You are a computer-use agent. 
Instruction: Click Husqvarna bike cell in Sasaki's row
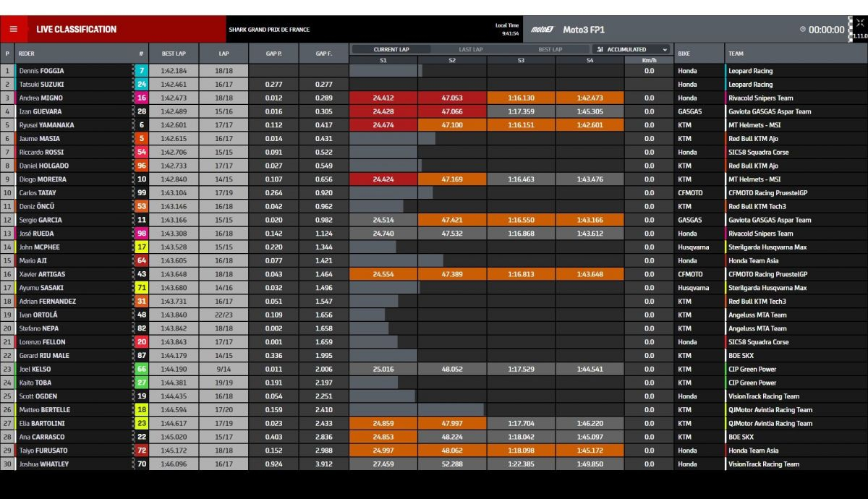694,288
